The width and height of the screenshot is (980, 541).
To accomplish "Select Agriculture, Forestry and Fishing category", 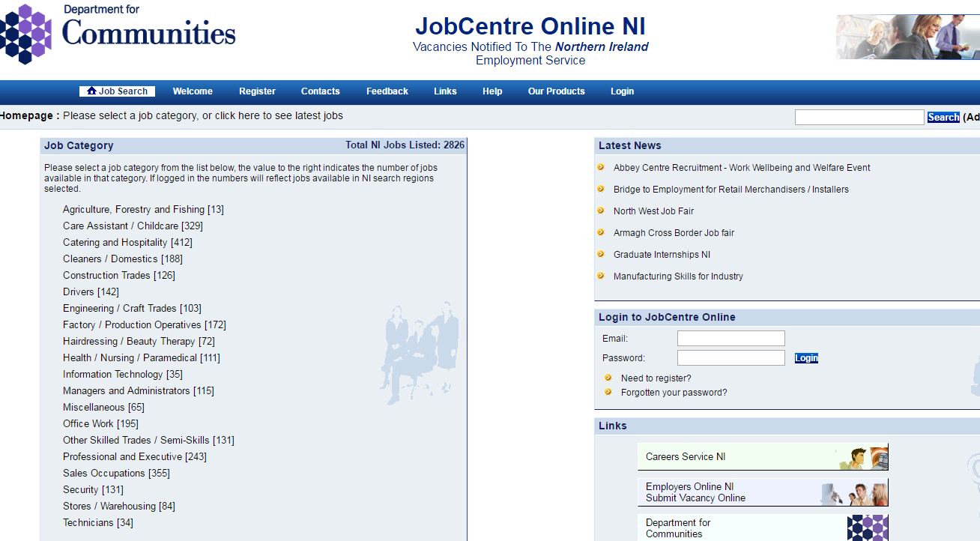I will [x=143, y=209].
